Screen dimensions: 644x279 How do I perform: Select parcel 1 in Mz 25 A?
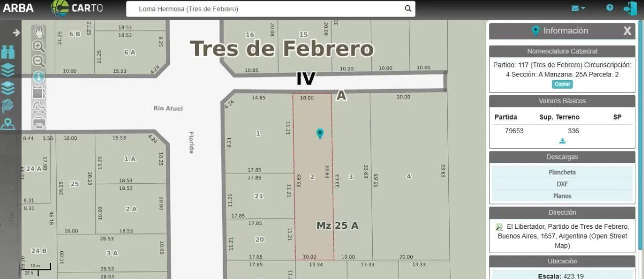pos(258,134)
